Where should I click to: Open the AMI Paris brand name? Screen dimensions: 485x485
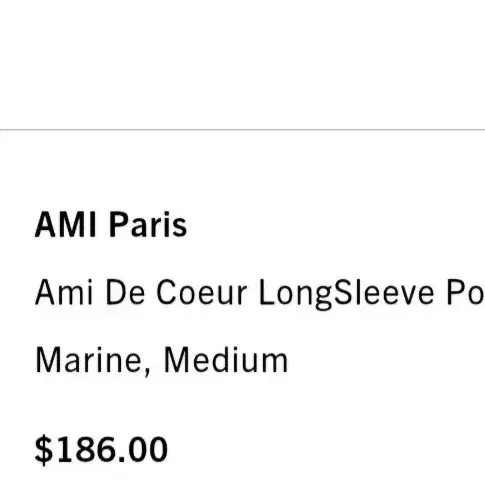pyautogui.click(x=111, y=225)
